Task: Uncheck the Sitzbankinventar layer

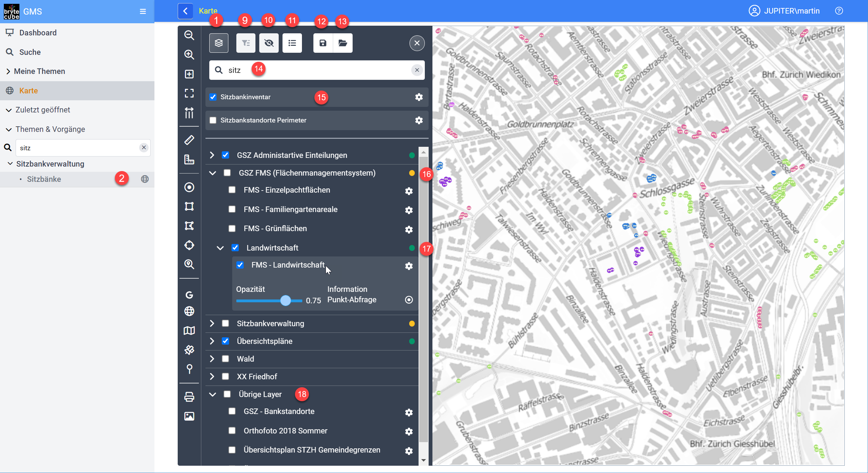Action: coord(213,97)
